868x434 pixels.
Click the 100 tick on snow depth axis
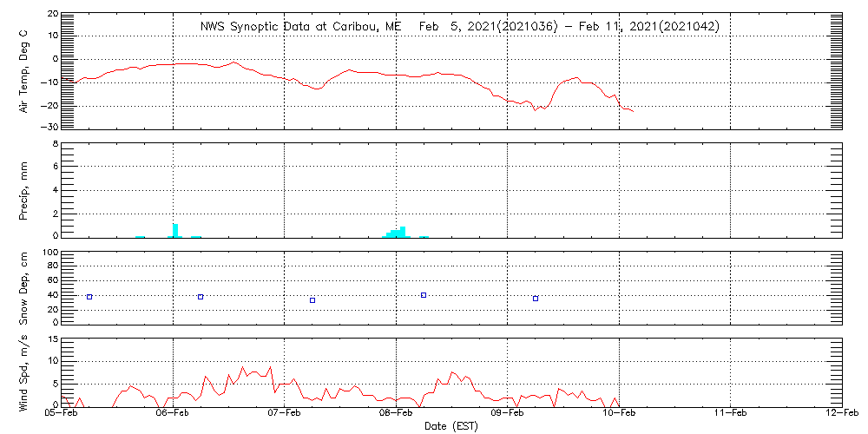point(49,253)
